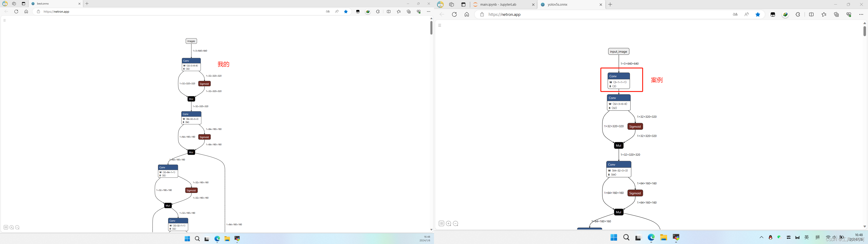Screen dimensions: 868x244
Task: Open Search on right taskbar
Action: point(626,238)
